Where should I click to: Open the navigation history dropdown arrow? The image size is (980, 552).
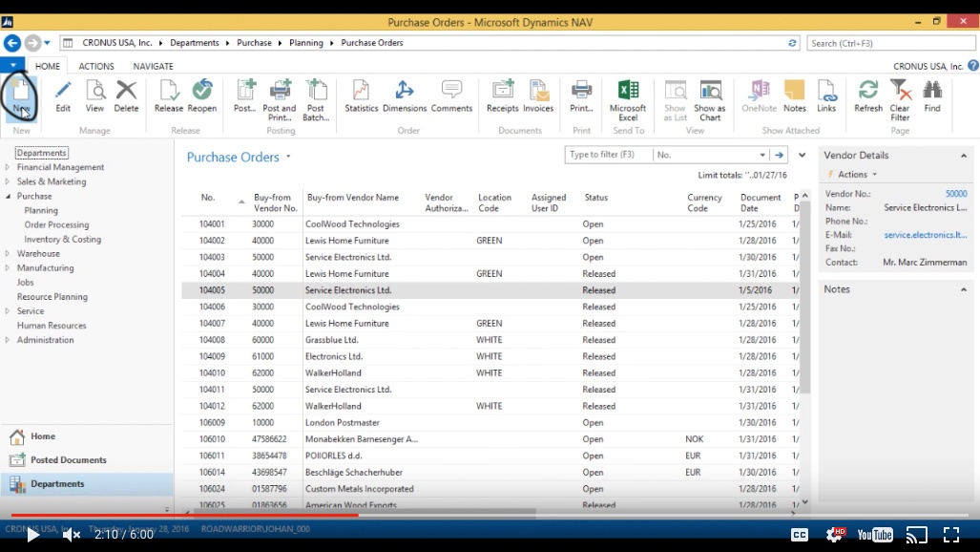tap(47, 43)
